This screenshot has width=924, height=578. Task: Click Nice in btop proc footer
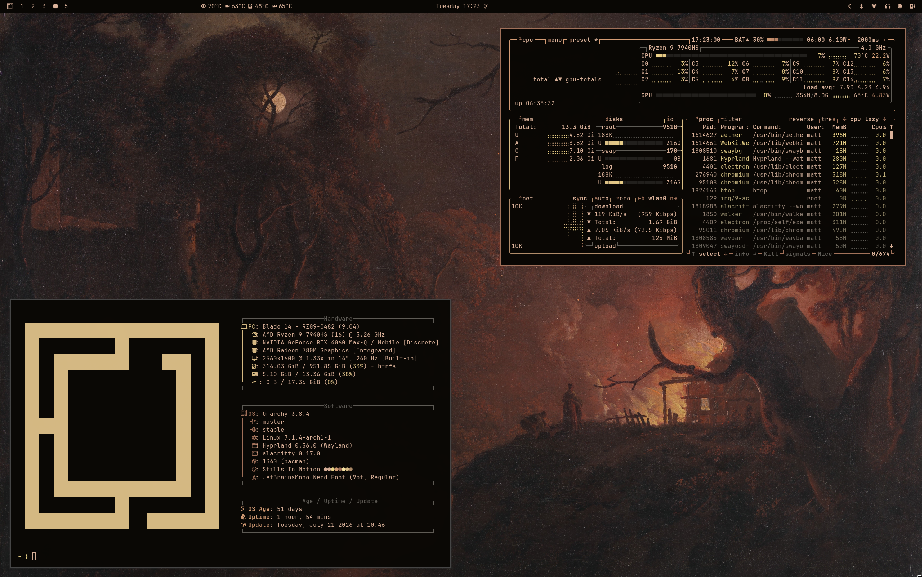[x=826, y=254]
